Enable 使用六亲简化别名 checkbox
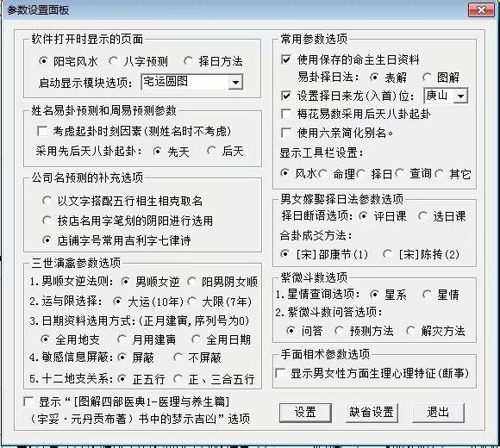This screenshot has width=500, height=448. click(286, 133)
